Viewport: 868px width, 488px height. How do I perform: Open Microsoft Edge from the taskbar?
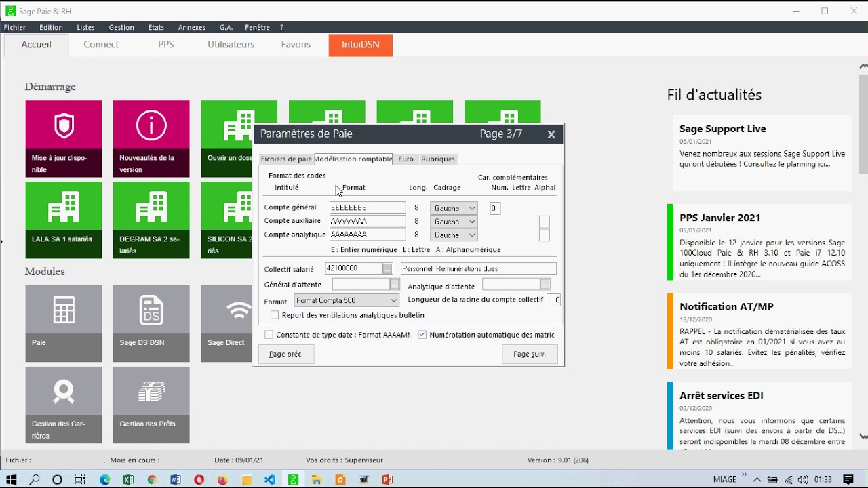coord(104,479)
